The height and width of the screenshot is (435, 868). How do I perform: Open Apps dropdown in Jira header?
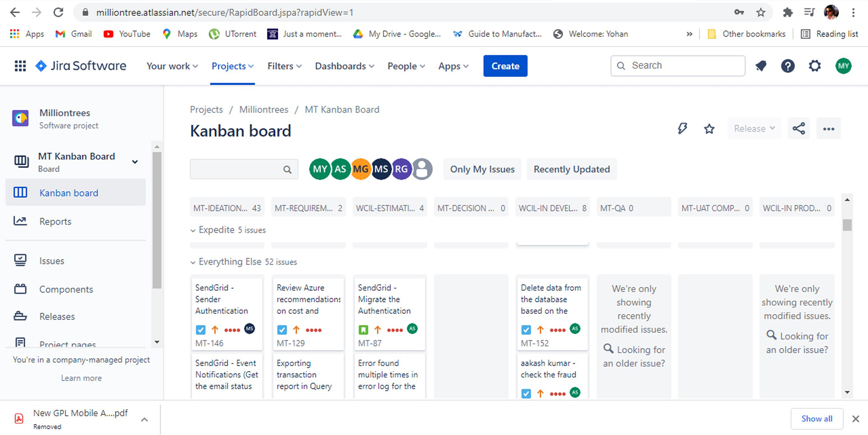point(453,66)
